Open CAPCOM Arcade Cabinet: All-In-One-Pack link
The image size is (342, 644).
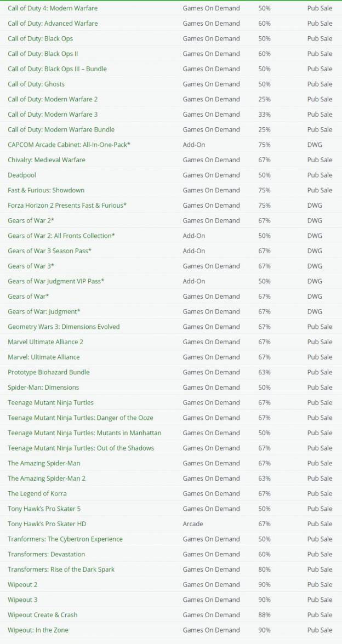tap(69, 145)
